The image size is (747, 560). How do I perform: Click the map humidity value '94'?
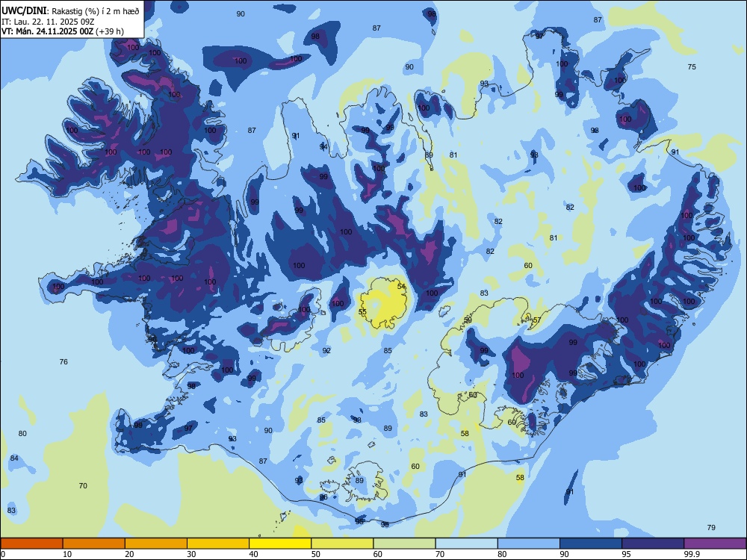[323, 146]
